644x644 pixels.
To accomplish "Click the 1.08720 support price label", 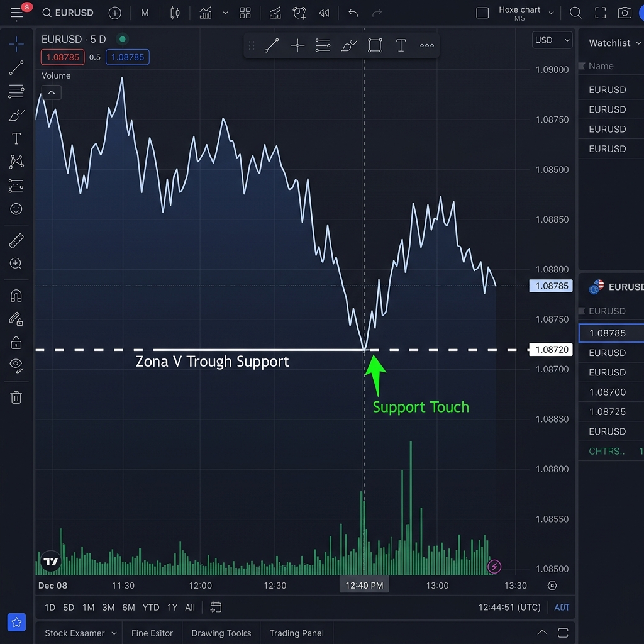I will (551, 350).
